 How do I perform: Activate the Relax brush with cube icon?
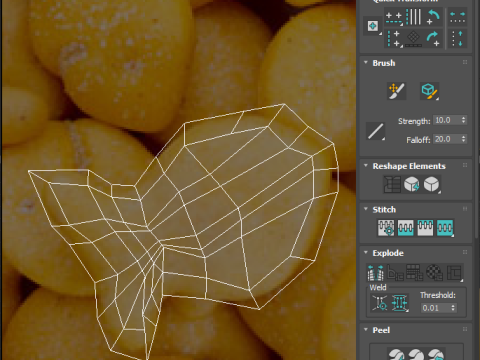click(429, 91)
